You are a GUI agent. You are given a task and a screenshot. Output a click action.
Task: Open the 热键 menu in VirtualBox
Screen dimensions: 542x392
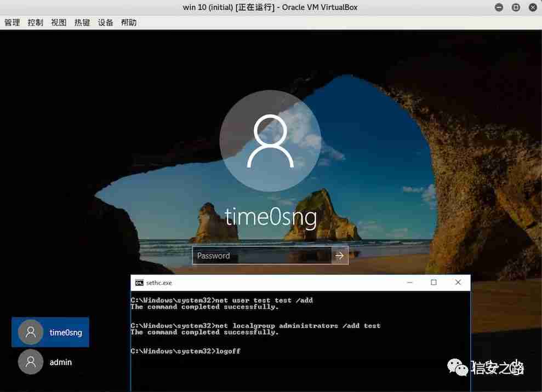tap(82, 22)
